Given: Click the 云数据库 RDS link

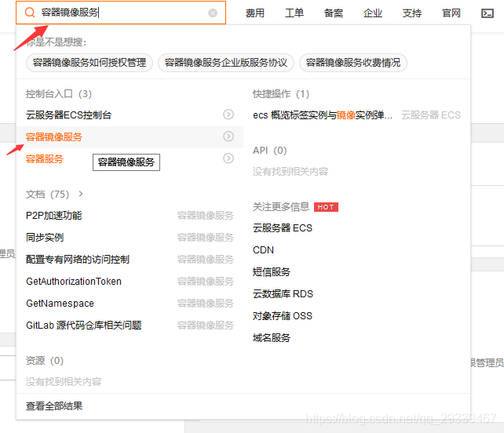Looking at the screenshot, I should point(283,293).
